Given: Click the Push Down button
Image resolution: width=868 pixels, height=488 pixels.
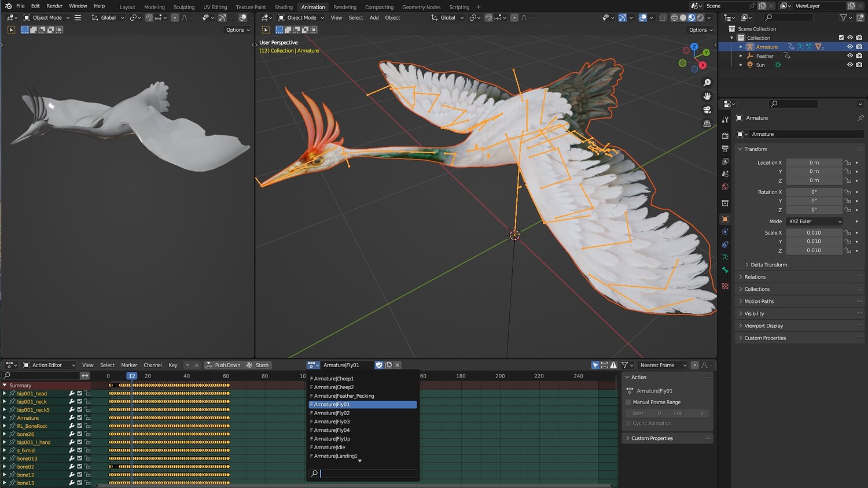Looking at the screenshot, I should coord(223,365).
